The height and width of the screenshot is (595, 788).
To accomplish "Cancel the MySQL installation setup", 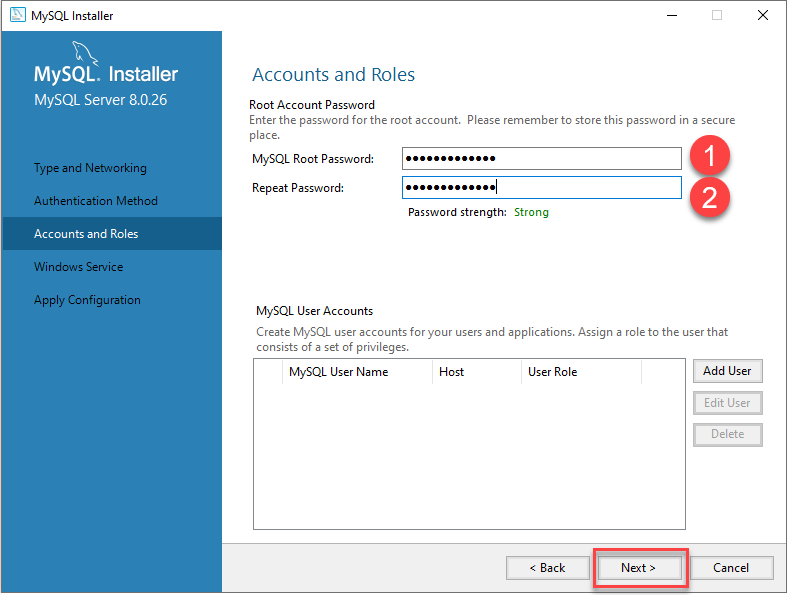I will tap(731, 568).
